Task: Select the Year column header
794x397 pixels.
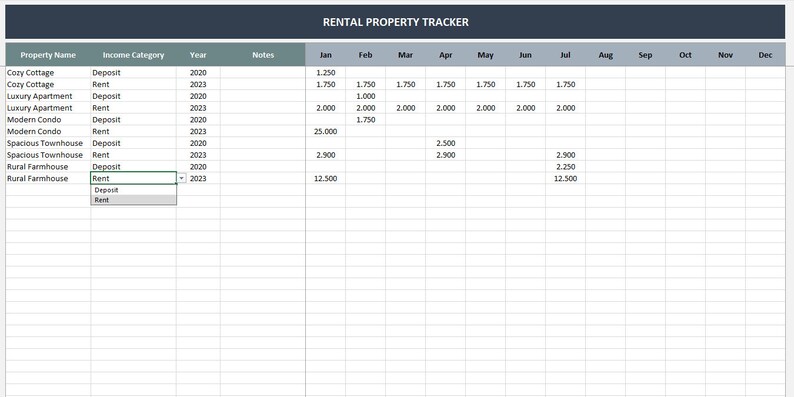Action: [x=198, y=55]
